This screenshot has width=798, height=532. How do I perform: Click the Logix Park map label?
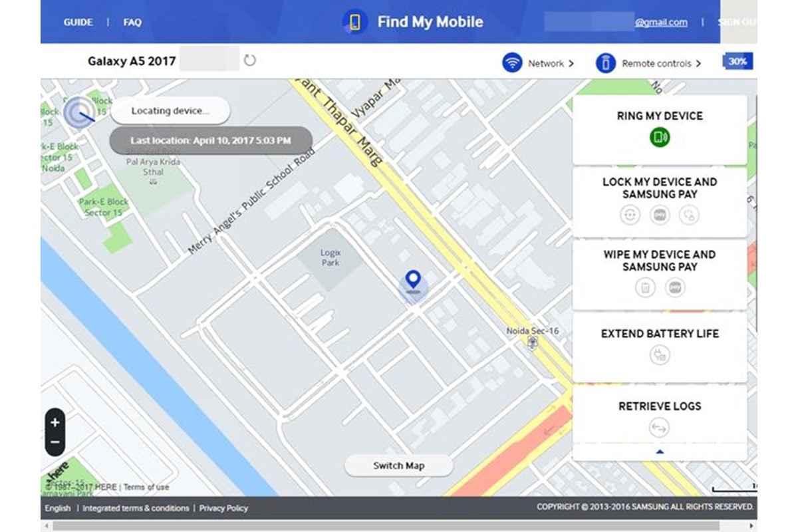(331, 258)
